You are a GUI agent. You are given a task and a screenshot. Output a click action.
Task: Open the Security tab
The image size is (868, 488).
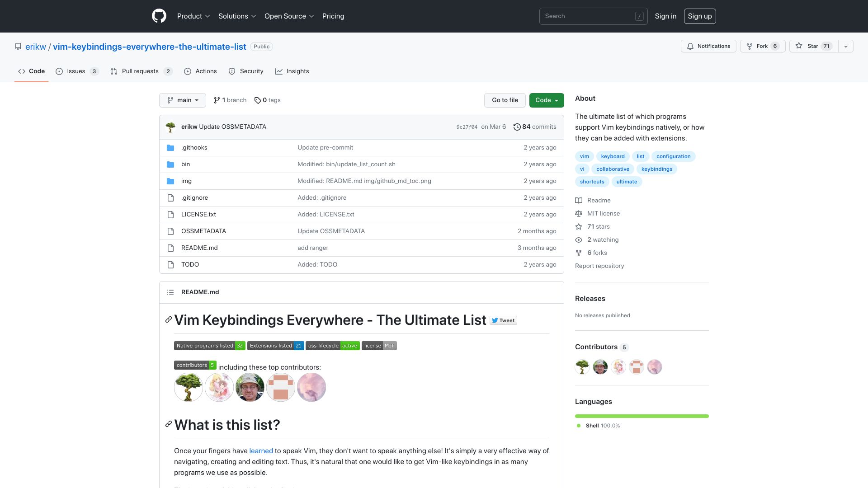(x=246, y=71)
